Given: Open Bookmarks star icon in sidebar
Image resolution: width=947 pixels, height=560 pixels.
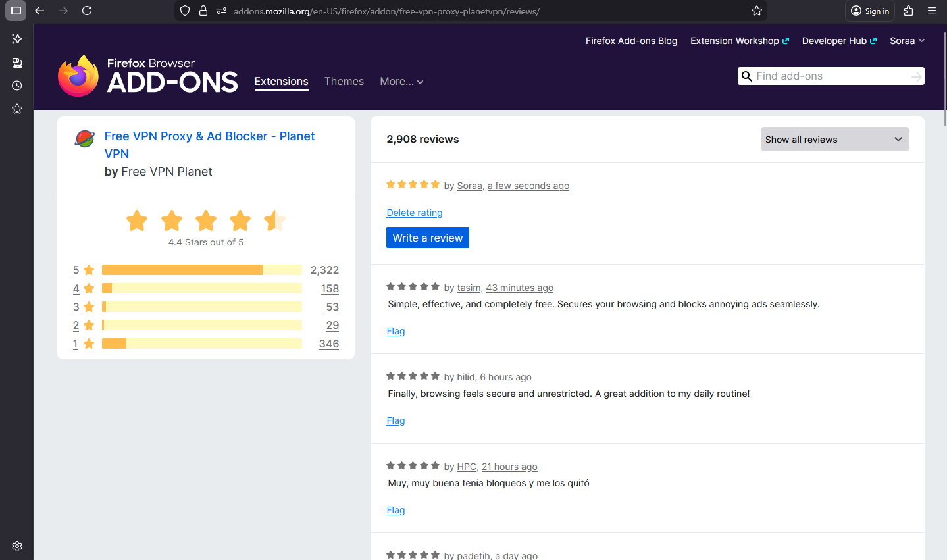Looking at the screenshot, I should tap(17, 109).
